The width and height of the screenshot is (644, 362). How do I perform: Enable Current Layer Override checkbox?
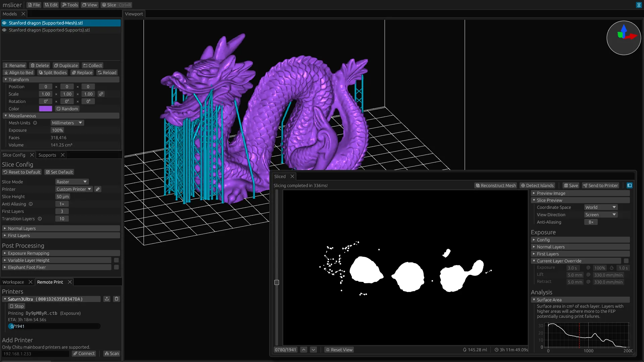click(x=626, y=261)
